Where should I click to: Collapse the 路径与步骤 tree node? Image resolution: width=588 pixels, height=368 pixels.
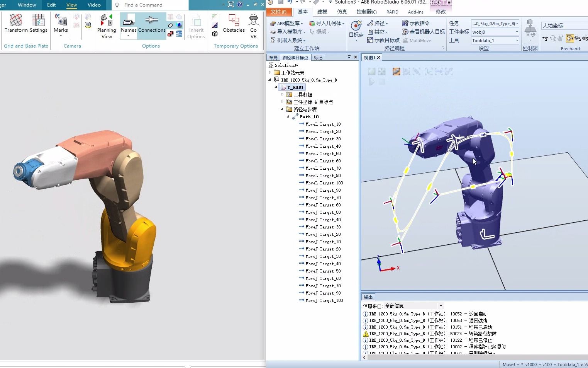(x=282, y=109)
